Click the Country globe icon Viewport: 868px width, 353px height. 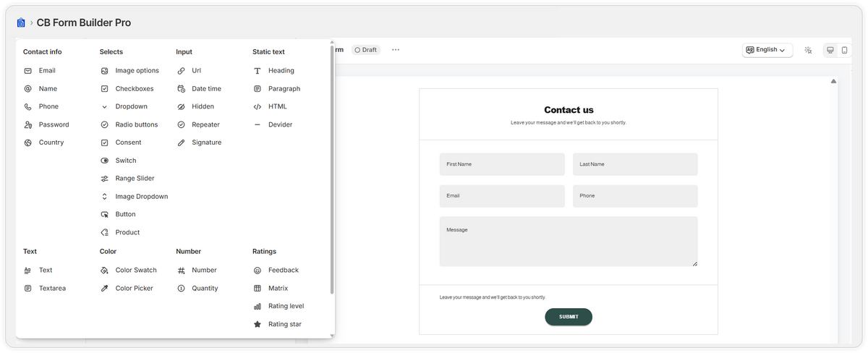pos(27,143)
